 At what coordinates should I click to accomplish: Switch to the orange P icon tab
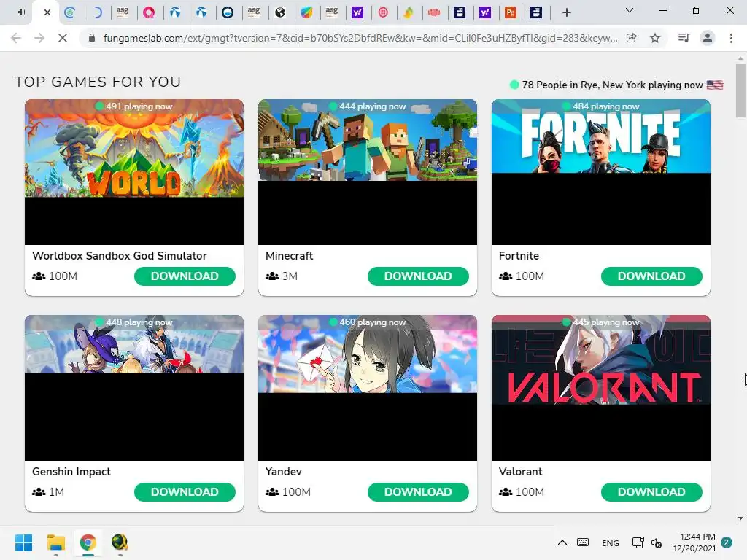point(511,12)
